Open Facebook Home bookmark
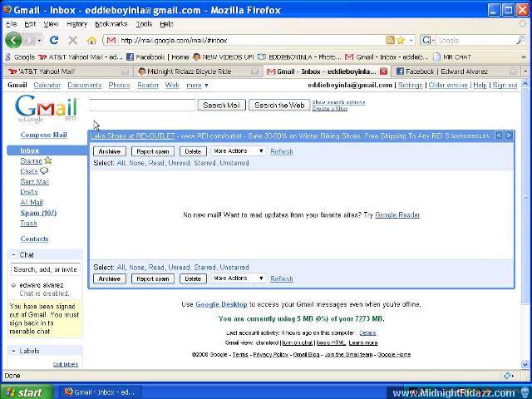This screenshot has height=399, width=532. (x=157, y=57)
